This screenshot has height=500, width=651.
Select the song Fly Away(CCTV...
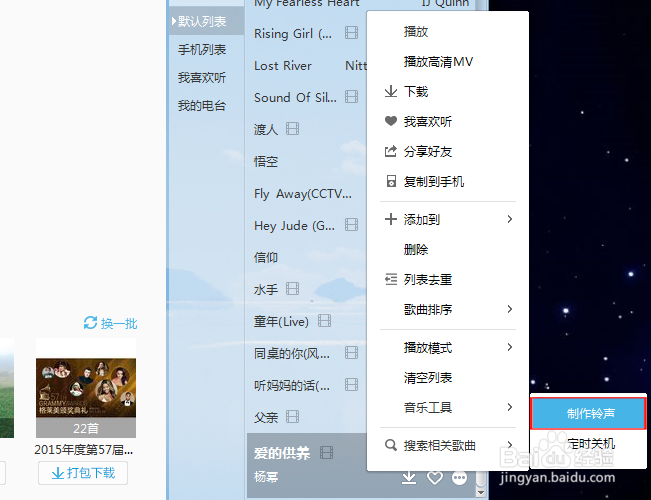(x=303, y=194)
